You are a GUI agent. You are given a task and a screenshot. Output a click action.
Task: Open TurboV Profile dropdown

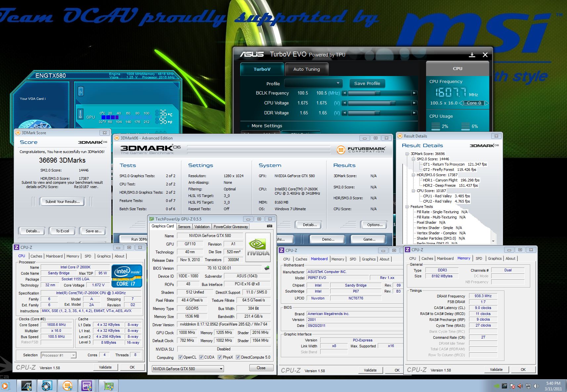tap(313, 83)
